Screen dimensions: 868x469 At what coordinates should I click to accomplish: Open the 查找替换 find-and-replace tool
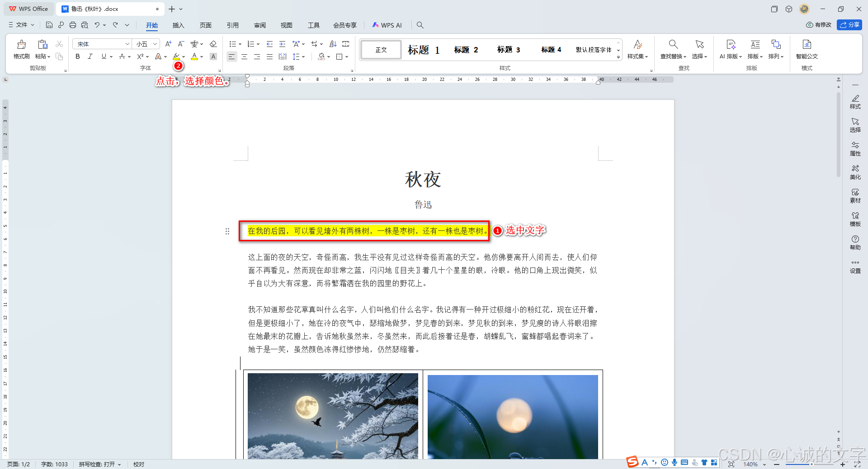pos(672,50)
